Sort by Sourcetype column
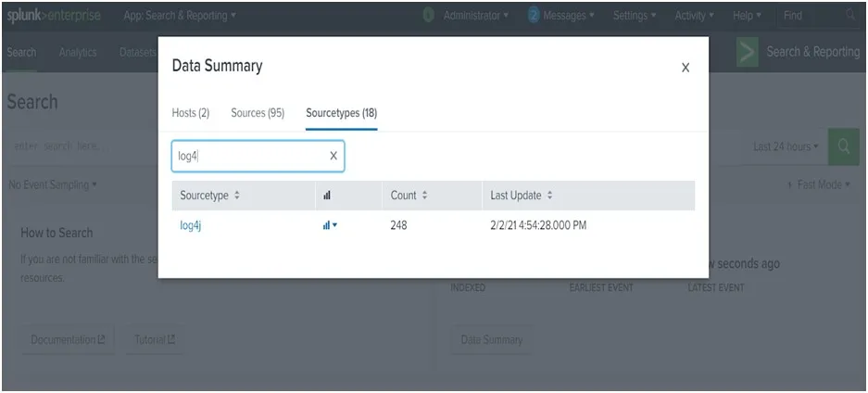Viewport: 868px width, 393px height. coord(209,196)
